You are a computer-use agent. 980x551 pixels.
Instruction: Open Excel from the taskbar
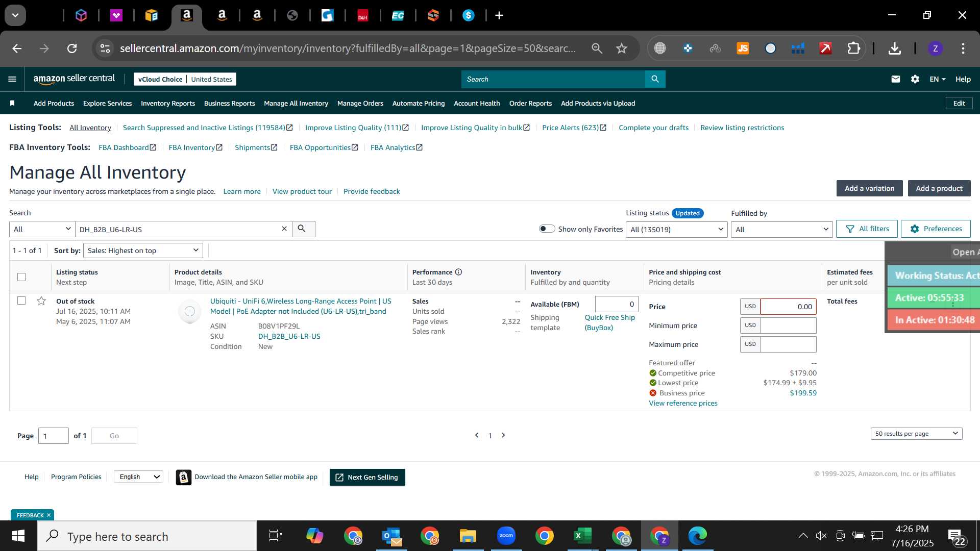click(582, 536)
